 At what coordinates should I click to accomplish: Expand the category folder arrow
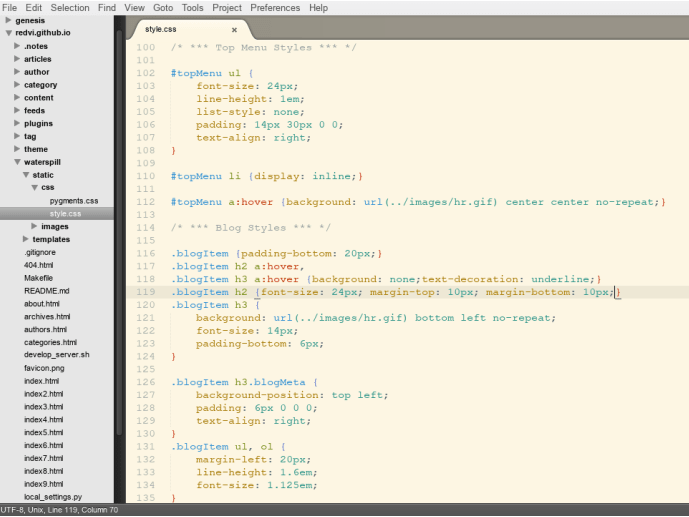[x=17, y=84]
